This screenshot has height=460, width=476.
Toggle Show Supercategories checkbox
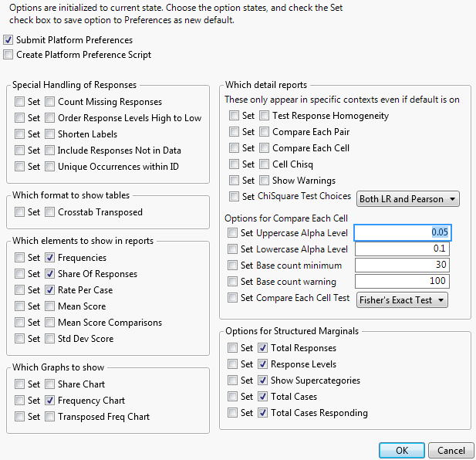coord(263,381)
